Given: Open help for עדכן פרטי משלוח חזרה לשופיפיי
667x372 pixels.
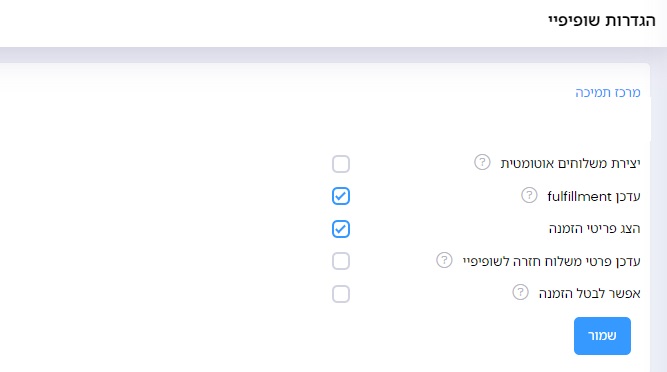Looking at the screenshot, I should pos(444,260).
